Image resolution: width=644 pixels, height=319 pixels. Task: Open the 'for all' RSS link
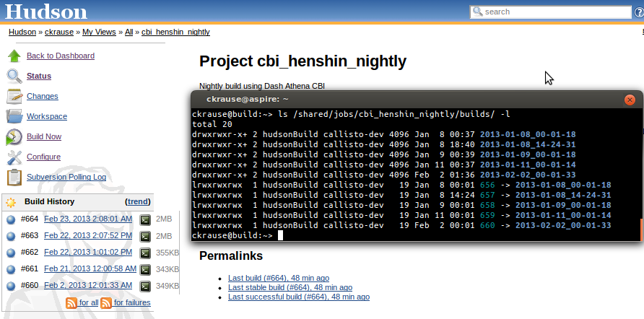[x=89, y=302]
